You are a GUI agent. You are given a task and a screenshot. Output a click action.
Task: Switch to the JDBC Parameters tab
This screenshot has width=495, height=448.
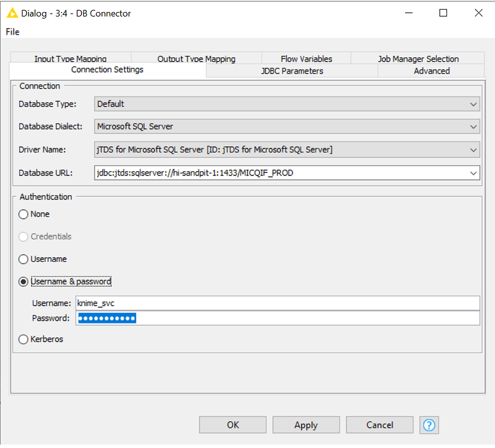click(291, 71)
